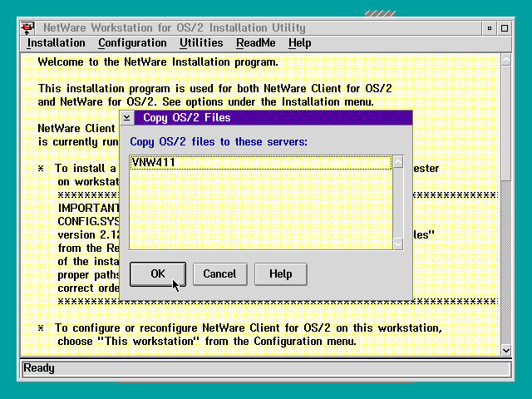Click OK in Copy OS/2 Files dialog
Viewport: 532px width, 399px height.
pyautogui.click(x=158, y=273)
